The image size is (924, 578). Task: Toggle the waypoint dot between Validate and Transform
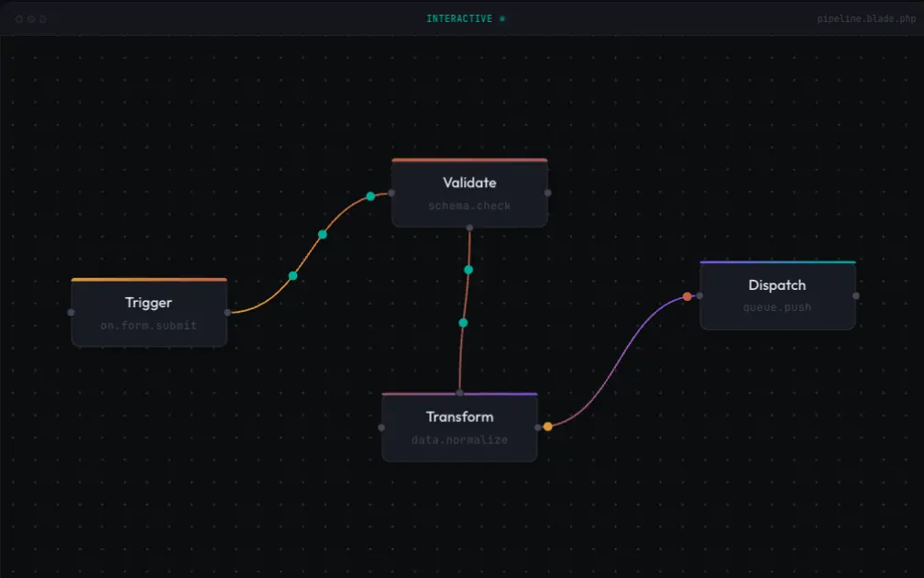463,322
